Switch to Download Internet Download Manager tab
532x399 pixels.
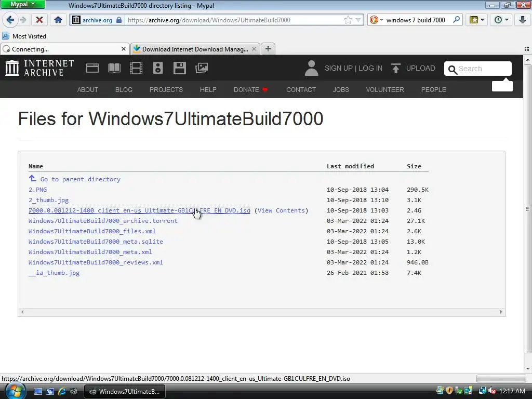click(195, 49)
